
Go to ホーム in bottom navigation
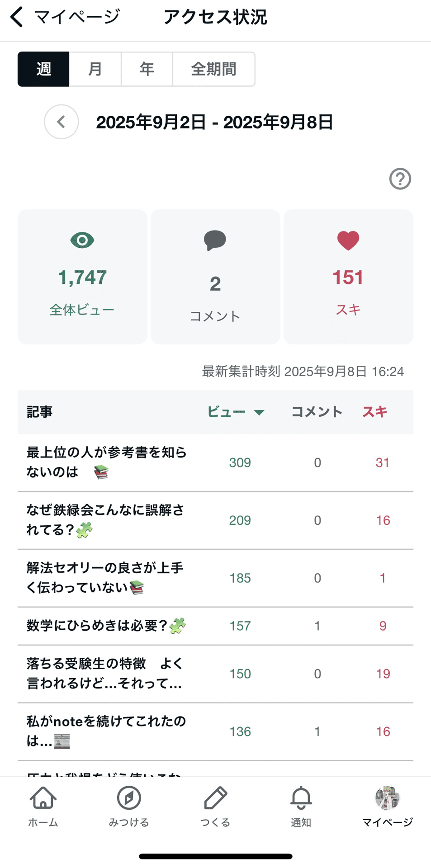click(43, 807)
